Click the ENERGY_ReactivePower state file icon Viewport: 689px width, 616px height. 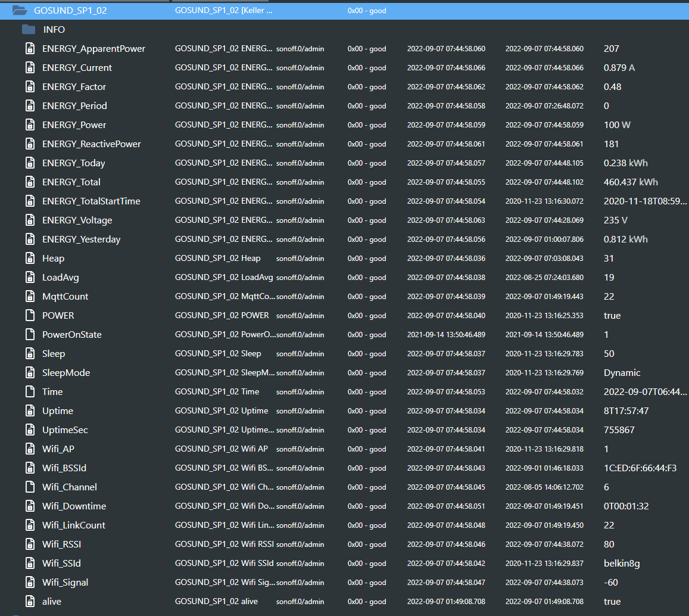(x=30, y=144)
